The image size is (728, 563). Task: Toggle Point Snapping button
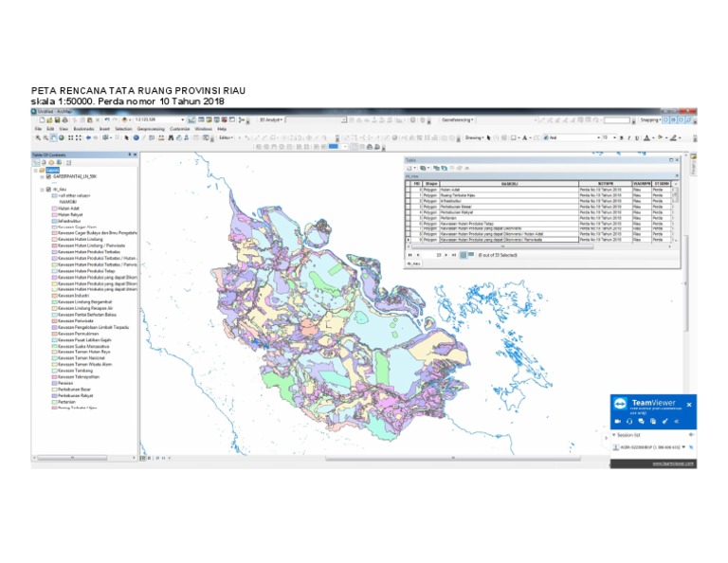(x=665, y=119)
